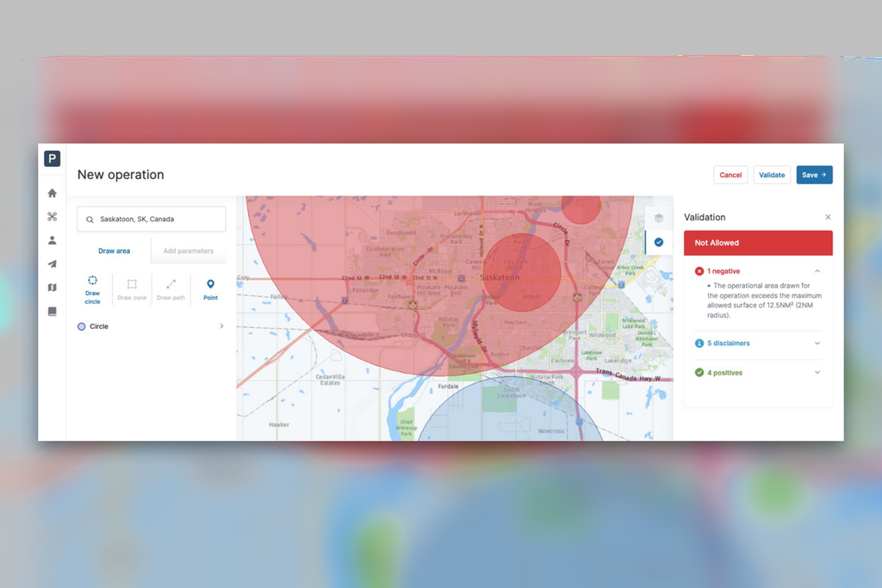The width and height of the screenshot is (882, 588).
Task: Collapse the 1 negative section
Action: pos(817,271)
